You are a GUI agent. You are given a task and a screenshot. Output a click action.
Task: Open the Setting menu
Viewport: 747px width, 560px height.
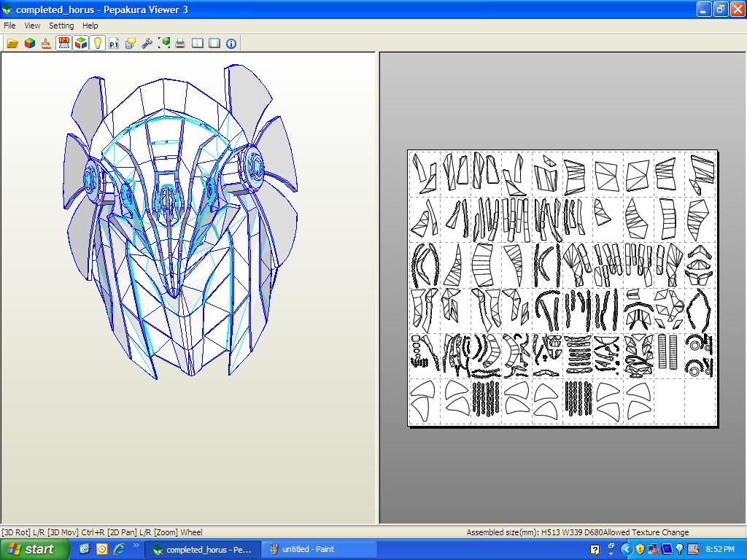pyautogui.click(x=61, y=26)
